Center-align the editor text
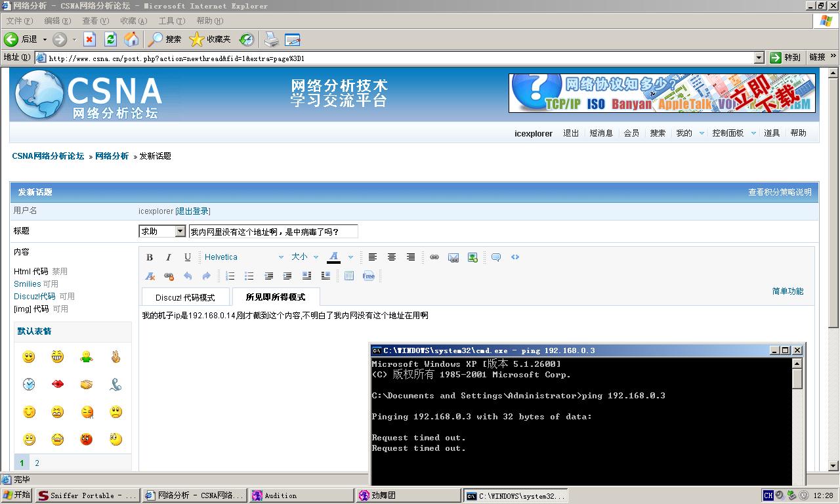Viewport: 840px width, 504px height. 392,257
